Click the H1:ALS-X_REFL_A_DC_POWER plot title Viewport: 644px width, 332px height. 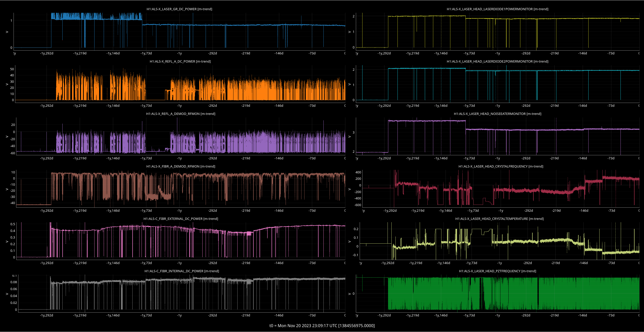[x=180, y=61]
